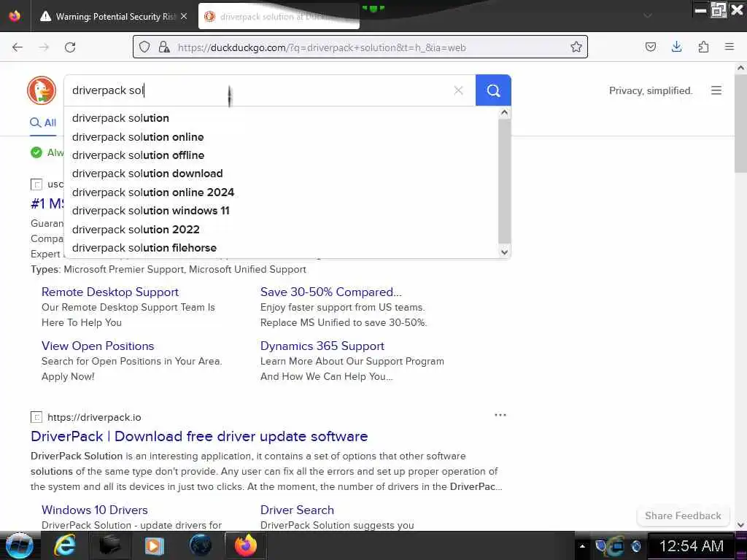Switch to Firefox taskbar icon

click(246, 545)
